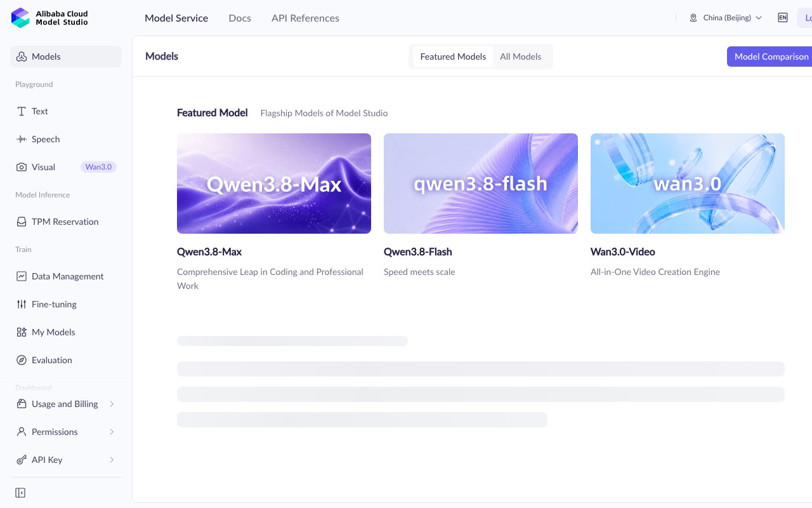Click the Usage and Billing icon
812x508 pixels.
pos(22,404)
